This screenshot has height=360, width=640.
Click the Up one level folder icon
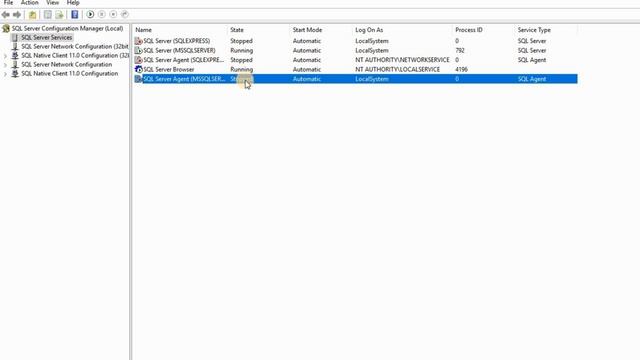click(32, 15)
